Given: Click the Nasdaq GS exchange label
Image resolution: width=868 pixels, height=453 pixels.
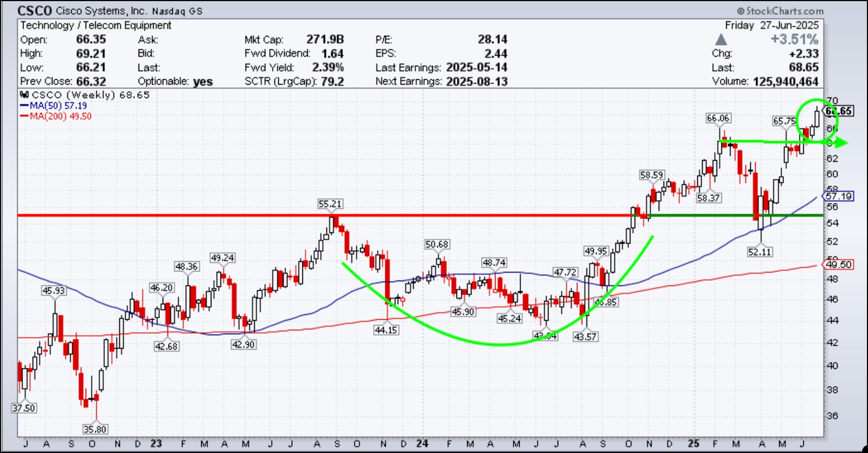Looking at the screenshot, I should click(x=177, y=11).
